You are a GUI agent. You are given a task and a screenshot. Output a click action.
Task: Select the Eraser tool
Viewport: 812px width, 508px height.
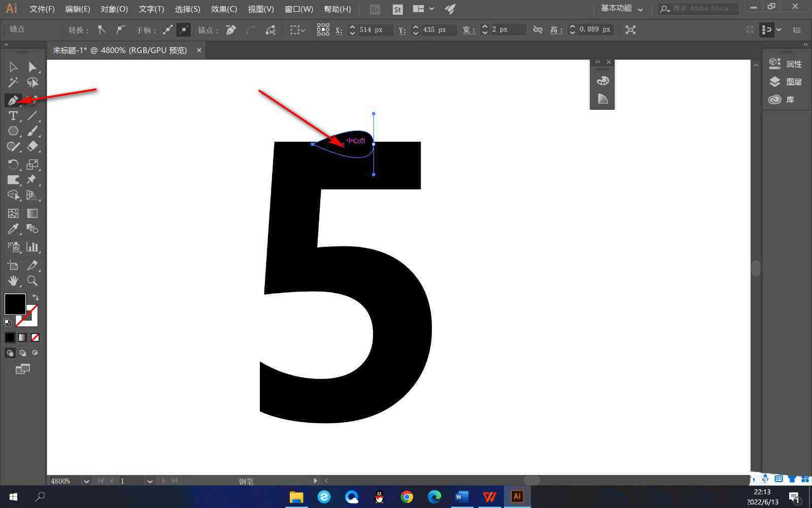click(32, 147)
